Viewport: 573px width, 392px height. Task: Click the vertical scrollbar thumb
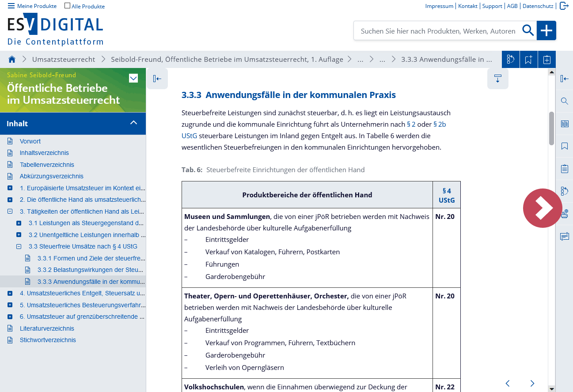551,128
